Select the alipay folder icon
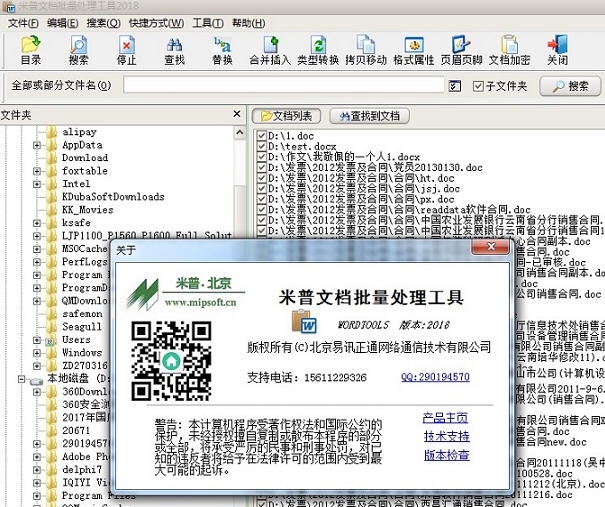The width and height of the screenshot is (605, 507). coord(51,132)
